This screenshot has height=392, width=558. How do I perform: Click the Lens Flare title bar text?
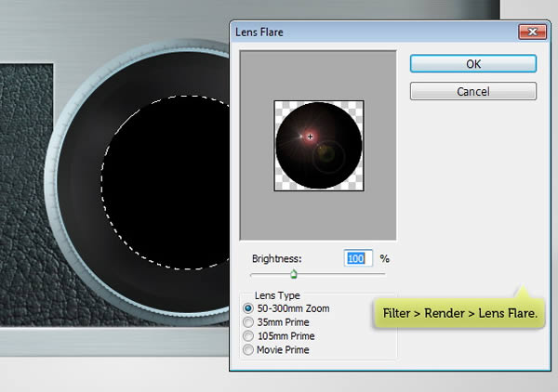coord(259,32)
